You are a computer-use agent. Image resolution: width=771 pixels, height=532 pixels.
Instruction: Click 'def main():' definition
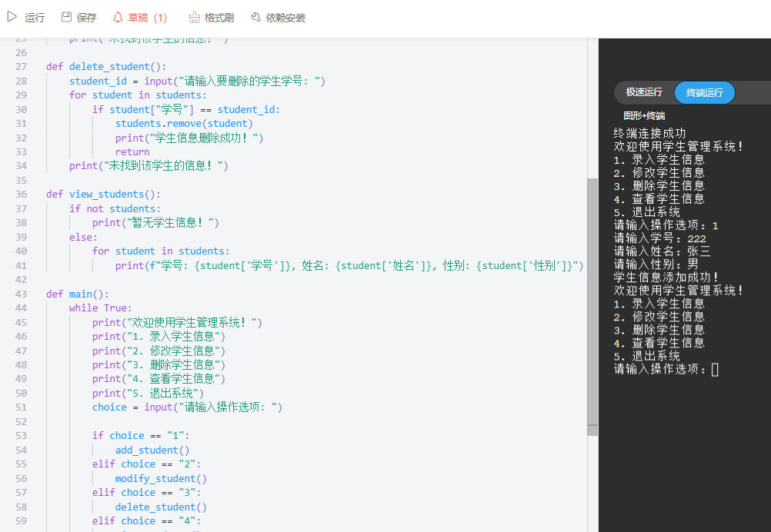(78, 294)
